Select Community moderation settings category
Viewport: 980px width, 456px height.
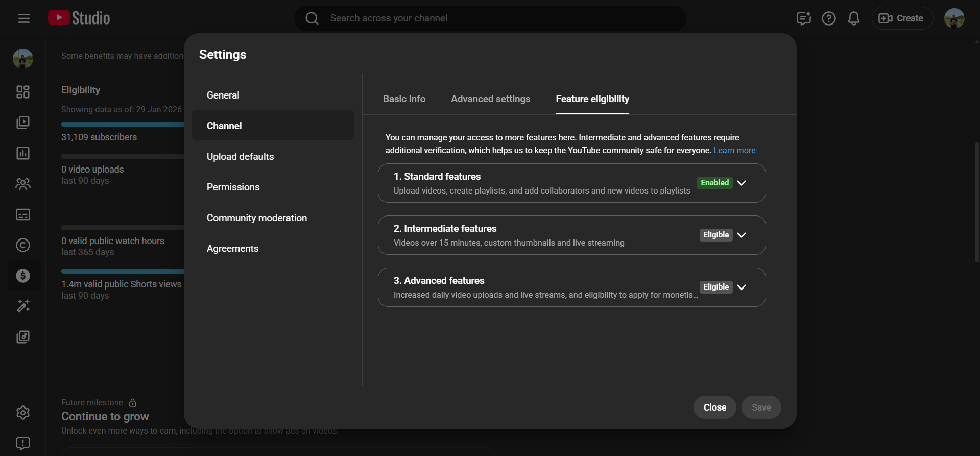(x=256, y=218)
